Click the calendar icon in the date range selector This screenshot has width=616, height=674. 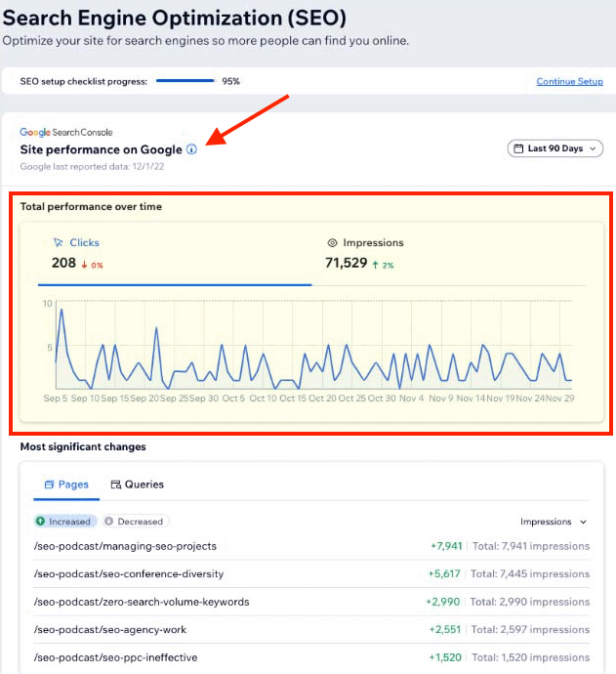(518, 148)
